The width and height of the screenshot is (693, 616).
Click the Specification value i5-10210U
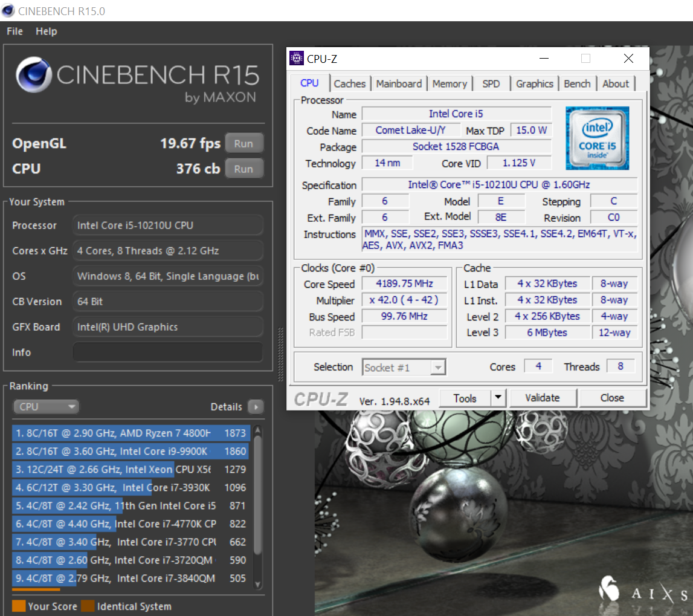click(x=500, y=184)
